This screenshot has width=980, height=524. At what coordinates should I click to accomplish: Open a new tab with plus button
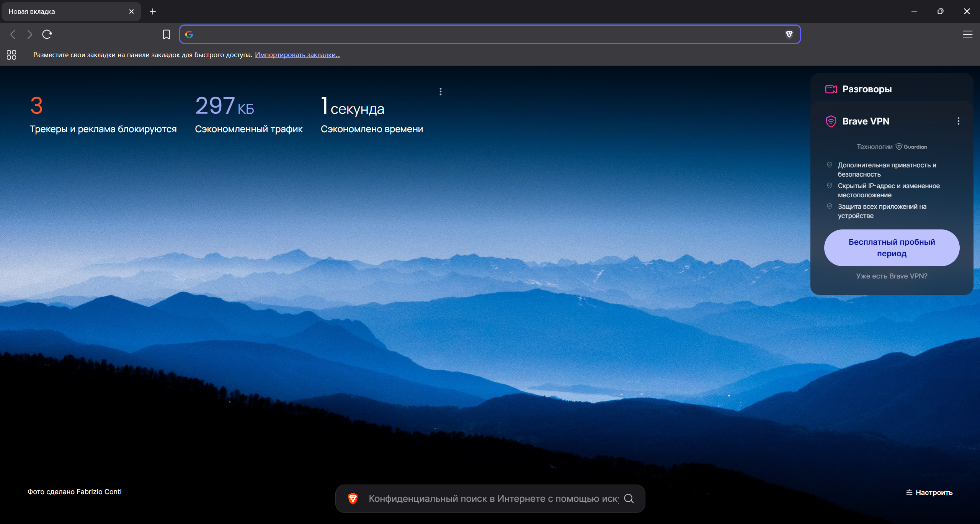coord(153,11)
